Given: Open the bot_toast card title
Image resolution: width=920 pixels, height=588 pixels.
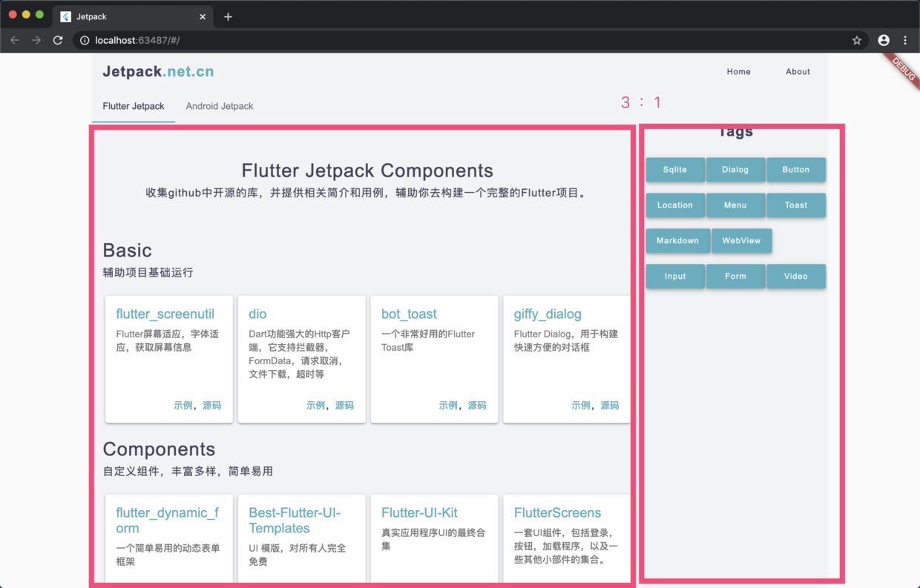Looking at the screenshot, I should [x=409, y=314].
